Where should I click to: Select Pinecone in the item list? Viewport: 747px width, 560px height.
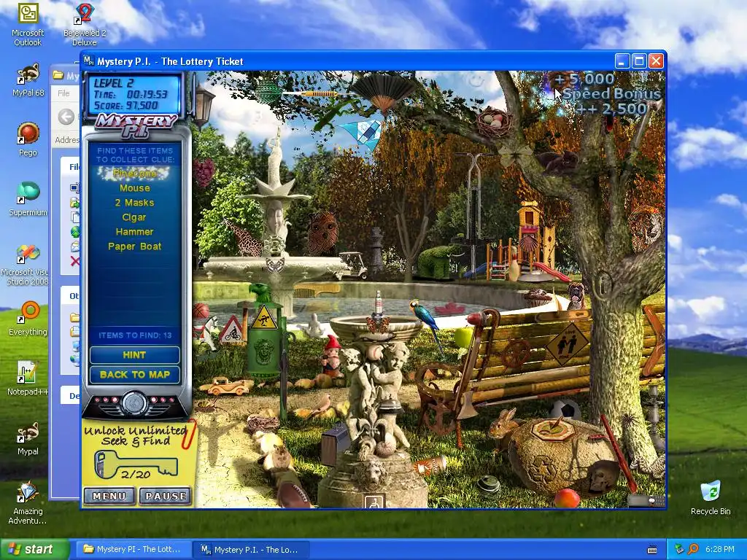(x=134, y=174)
